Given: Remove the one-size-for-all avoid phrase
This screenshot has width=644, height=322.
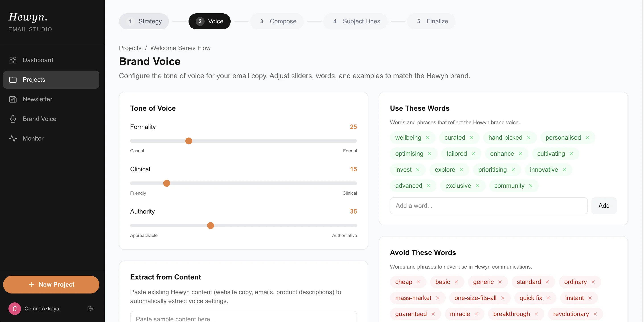Looking at the screenshot, I should pos(503,298).
